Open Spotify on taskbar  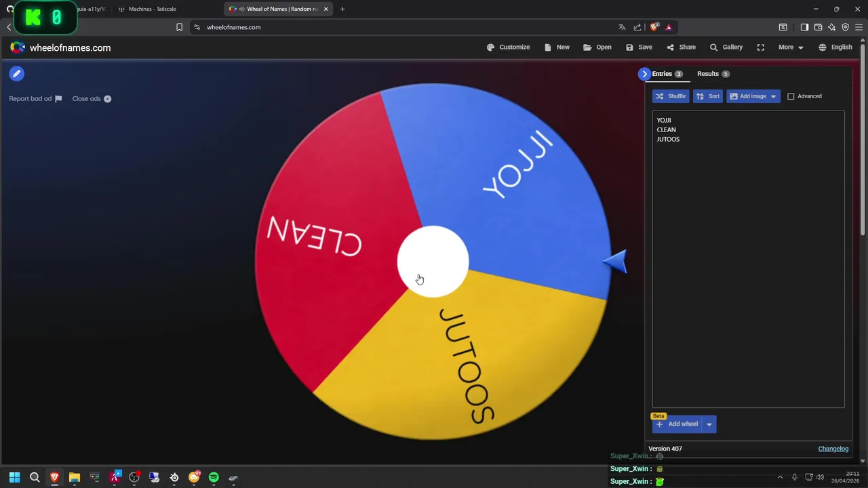click(214, 478)
